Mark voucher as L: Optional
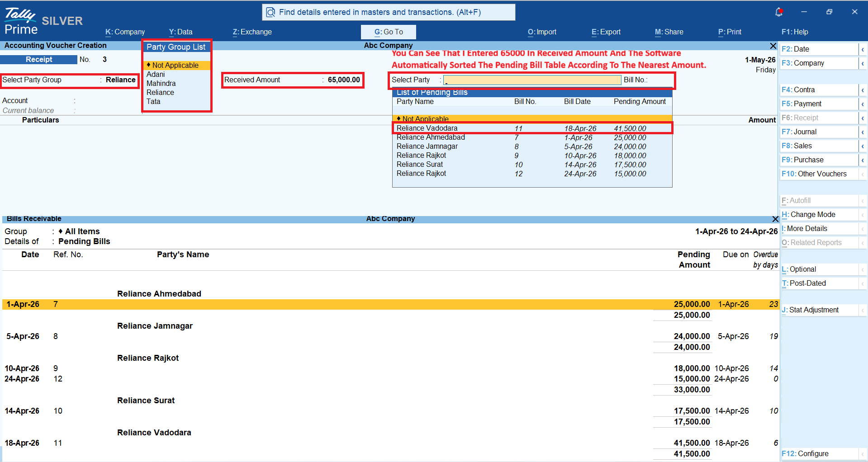 pos(819,269)
